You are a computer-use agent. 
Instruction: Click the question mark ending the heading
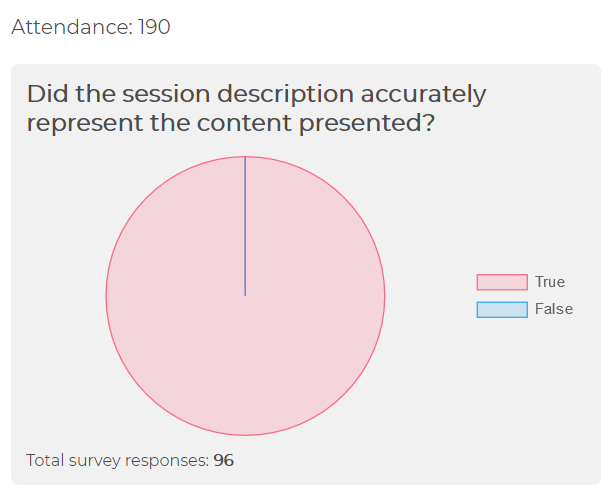coord(428,122)
